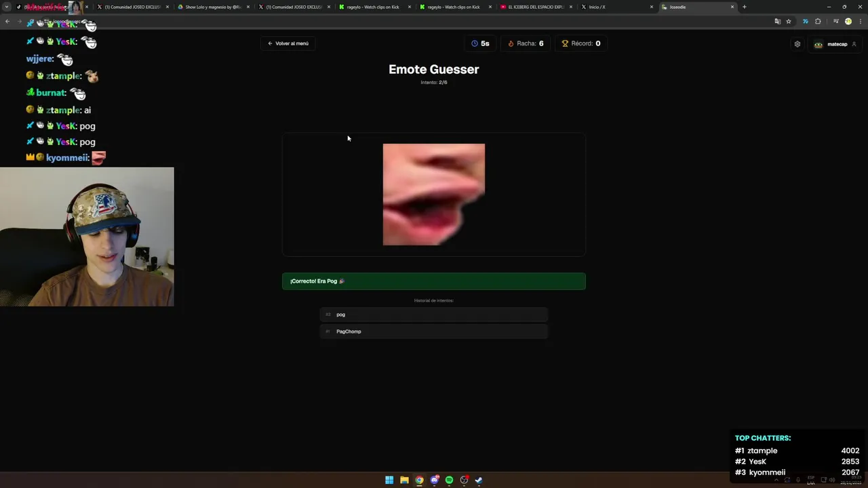868x488 pixels.
Task: Open the Chrome profile avatar
Action: click(x=848, y=22)
